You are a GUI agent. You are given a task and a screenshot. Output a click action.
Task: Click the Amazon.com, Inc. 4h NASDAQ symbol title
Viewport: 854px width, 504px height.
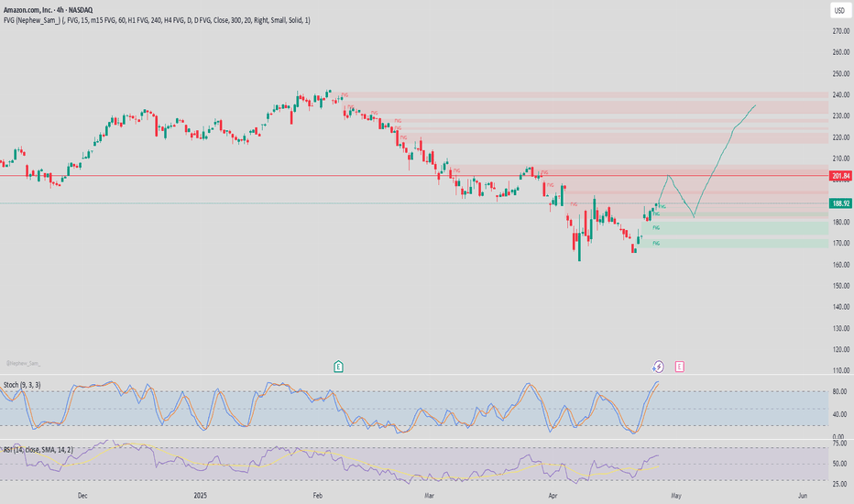[x=48, y=10]
